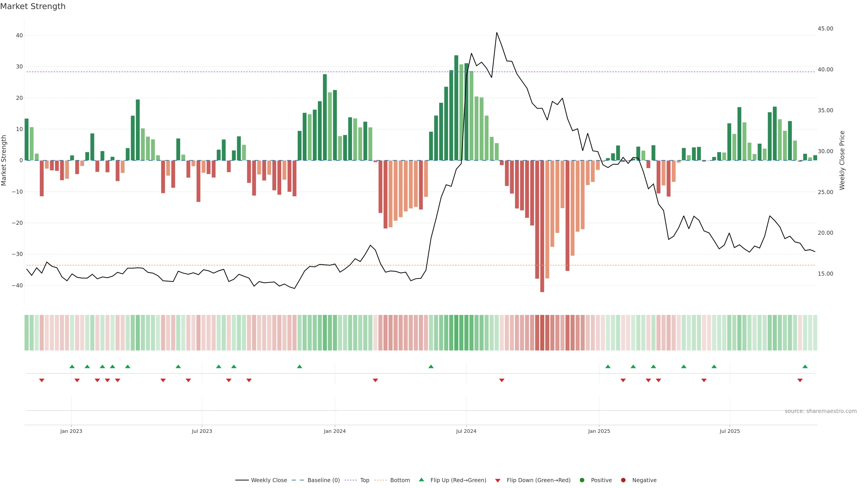The width and height of the screenshot is (868, 488).
Task: Click the Jan 2025 x-axis label
Action: tap(599, 431)
